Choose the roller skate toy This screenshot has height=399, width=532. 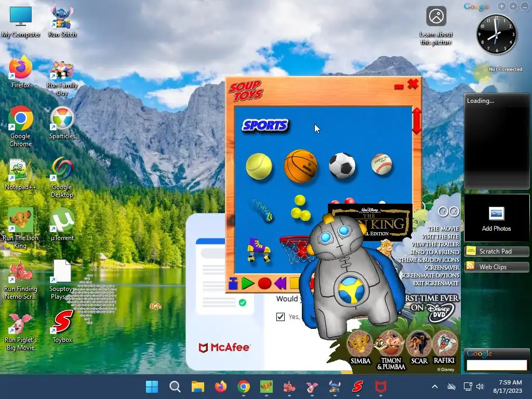click(259, 249)
